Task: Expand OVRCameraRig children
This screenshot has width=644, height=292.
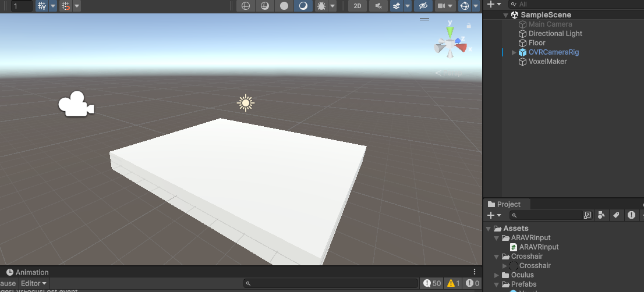Action: (x=514, y=52)
